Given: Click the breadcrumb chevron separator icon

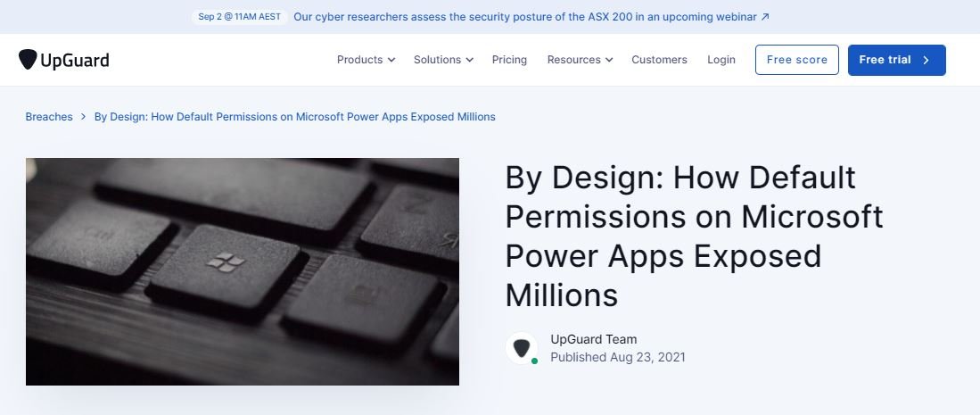Looking at the screenshot, I should click(x=83, y=116).
